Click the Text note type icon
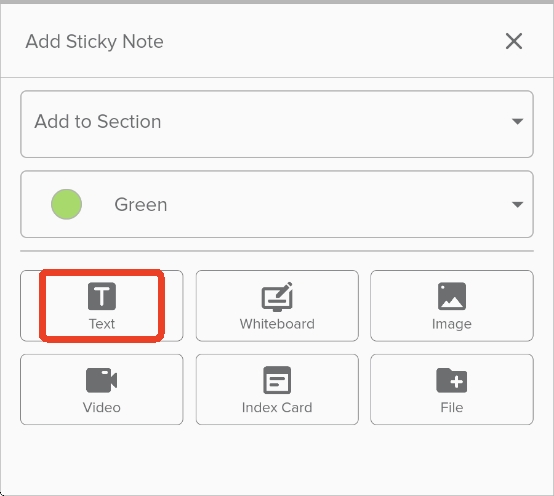 click(102, 296)
